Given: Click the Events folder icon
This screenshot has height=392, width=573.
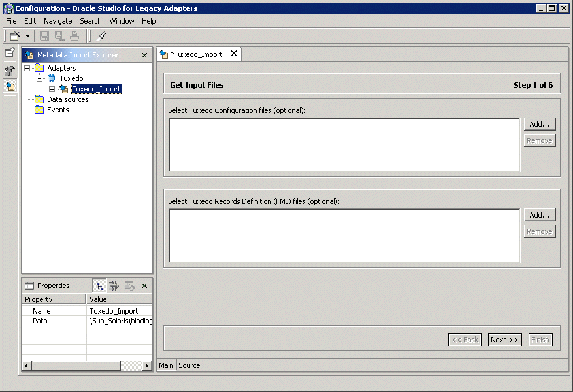Looking at the screenshot, I should click(x=39, y=110).
